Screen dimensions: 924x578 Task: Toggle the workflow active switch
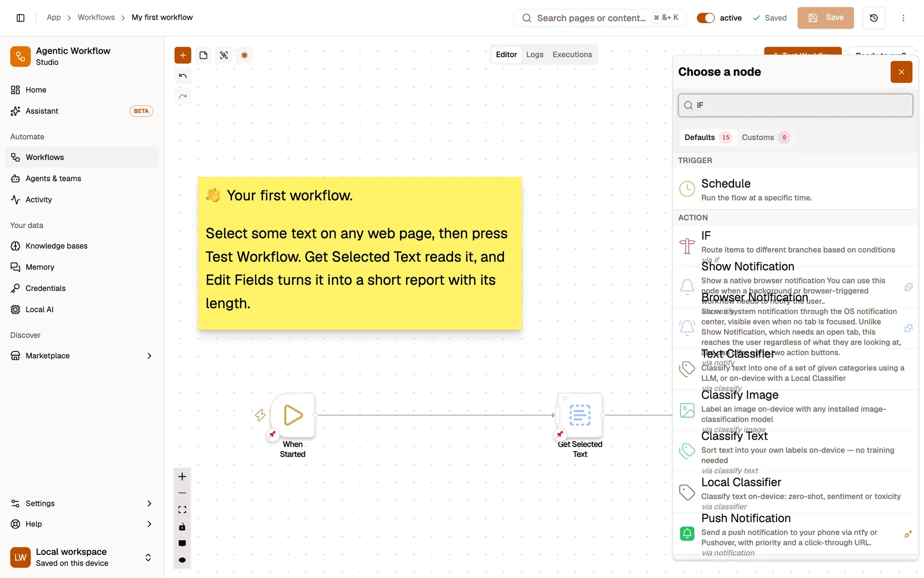(705, 18)
